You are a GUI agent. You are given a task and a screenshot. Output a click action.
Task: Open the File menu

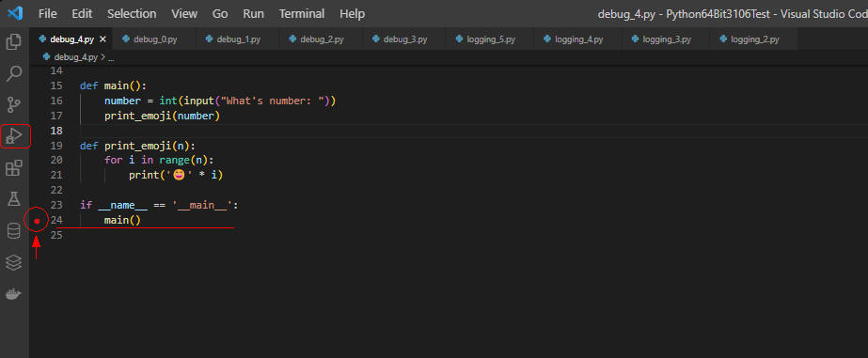[48, 13]
